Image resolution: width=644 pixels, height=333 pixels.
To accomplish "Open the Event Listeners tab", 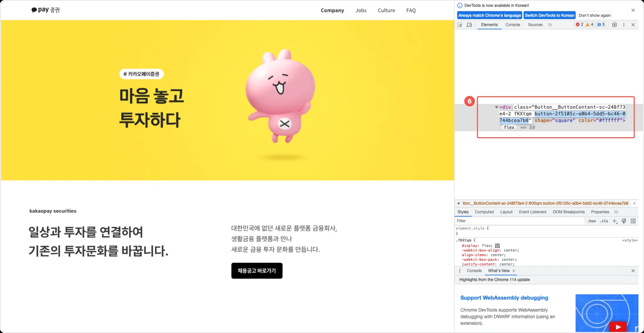I will coord(533,212).
